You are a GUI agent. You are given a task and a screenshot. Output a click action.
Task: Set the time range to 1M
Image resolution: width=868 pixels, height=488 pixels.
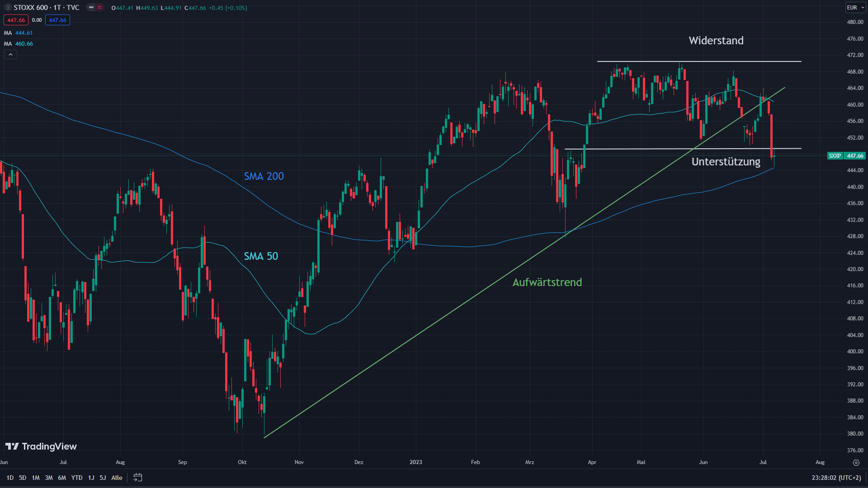coord(36,478)
